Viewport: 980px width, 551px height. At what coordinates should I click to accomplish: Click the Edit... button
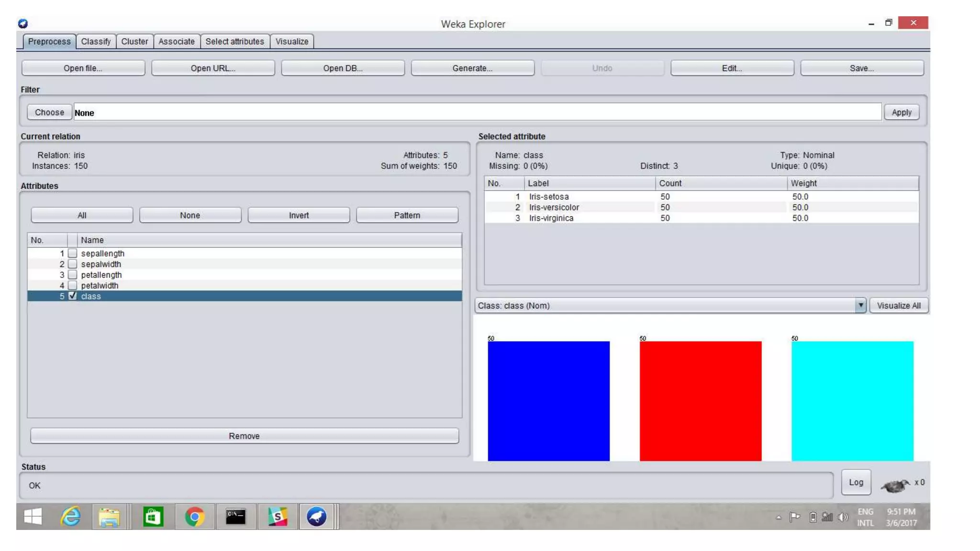(732, 68)
